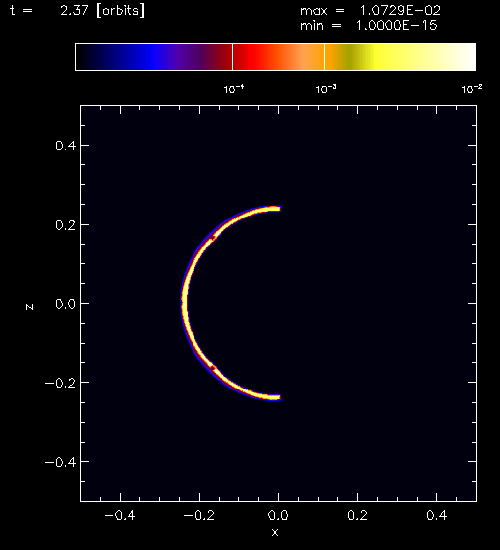
Task: Click the 10^-3 colorbar tick label
Action: 326,89
